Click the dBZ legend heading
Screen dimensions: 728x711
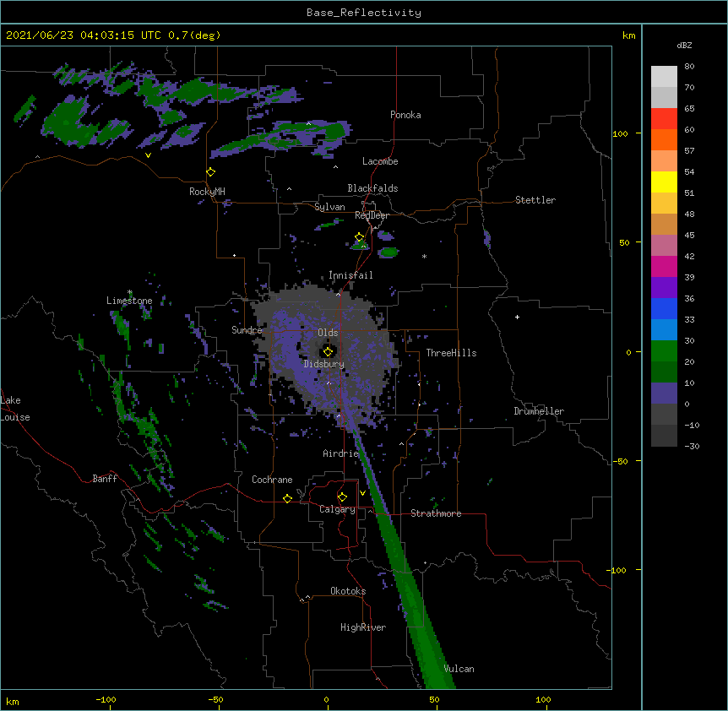684,46
